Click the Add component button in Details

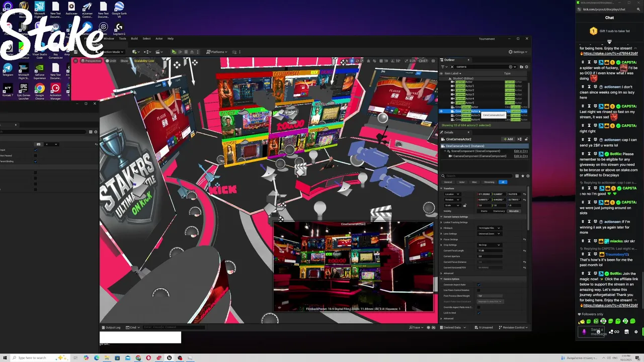pyautogui.click(x=508, y=139)
